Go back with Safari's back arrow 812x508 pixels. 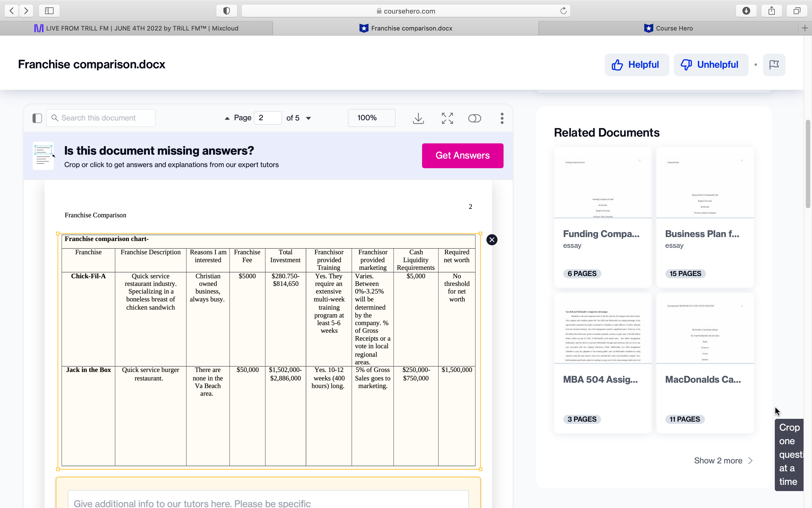(x=12, y=11)
